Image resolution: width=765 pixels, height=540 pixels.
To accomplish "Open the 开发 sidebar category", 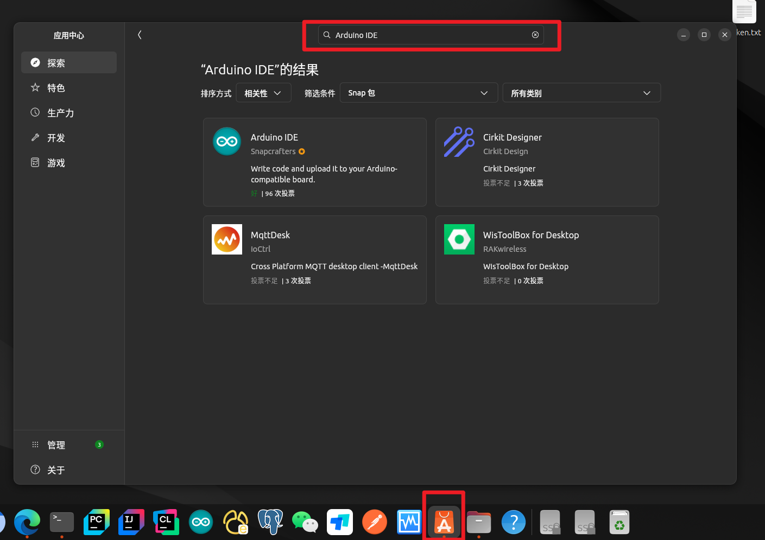I will (69, 138).
